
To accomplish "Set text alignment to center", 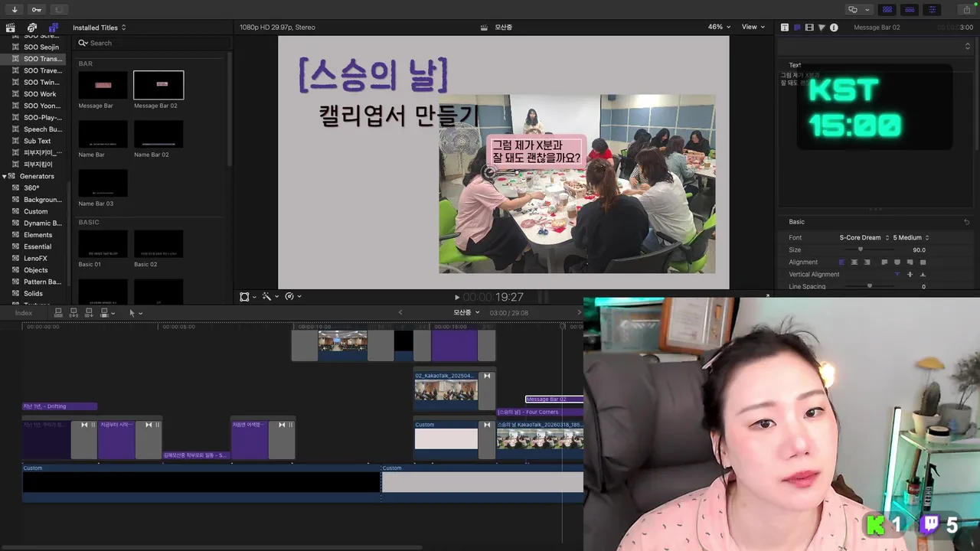I will pyautogui.click(x=854, y=262).
